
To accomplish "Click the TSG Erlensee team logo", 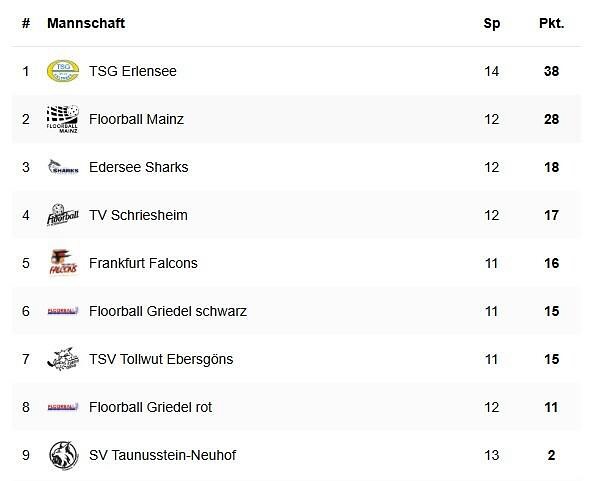I will pos(63,71).
